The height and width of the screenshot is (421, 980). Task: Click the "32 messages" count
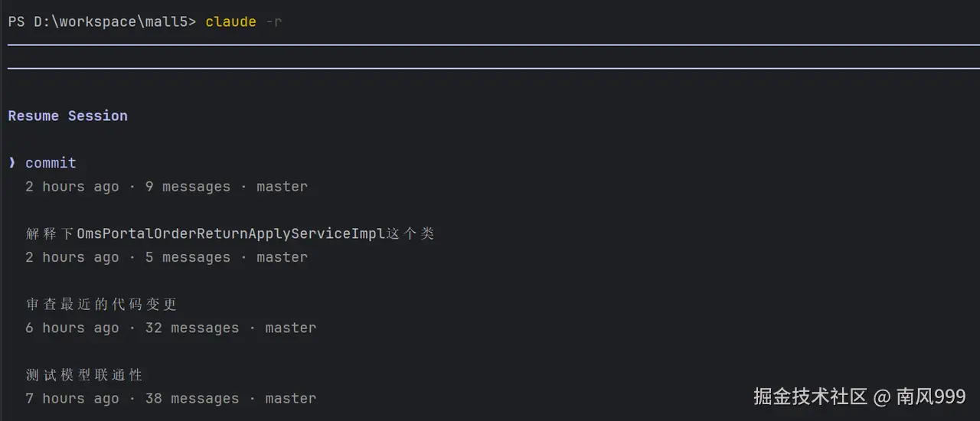pyautogui.click(x=196, y=328)
